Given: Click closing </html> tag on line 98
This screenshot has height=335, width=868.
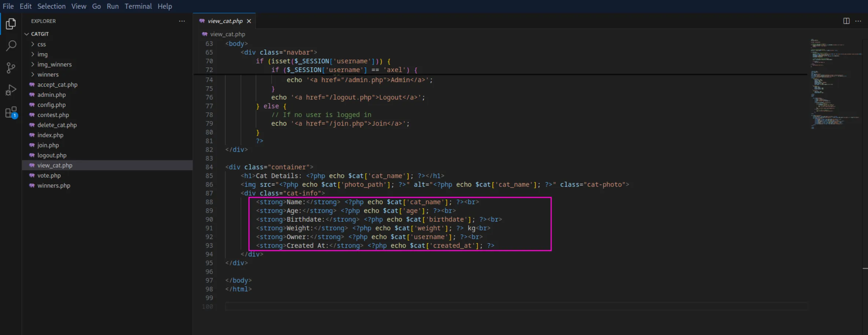Looking at the screenshot, I should [x=238, y=289].
